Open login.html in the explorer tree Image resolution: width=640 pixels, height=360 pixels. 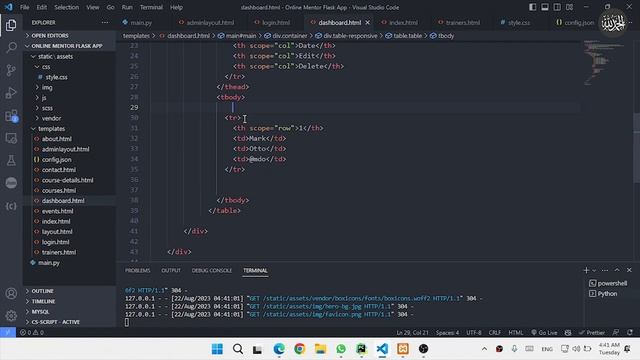[x=56, y=242]
